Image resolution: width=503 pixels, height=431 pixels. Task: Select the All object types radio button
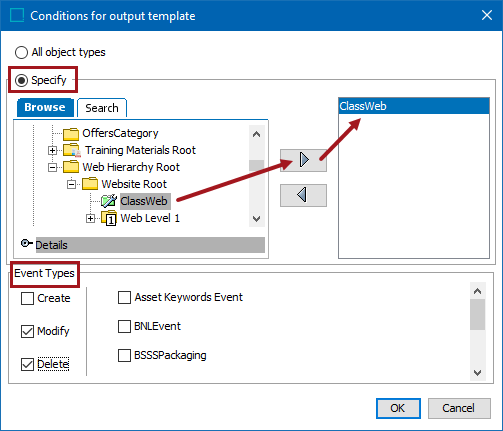(21, 53)
